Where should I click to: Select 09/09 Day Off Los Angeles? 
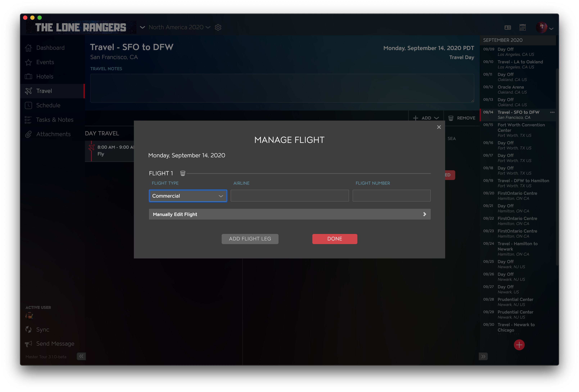pos(518,52)
